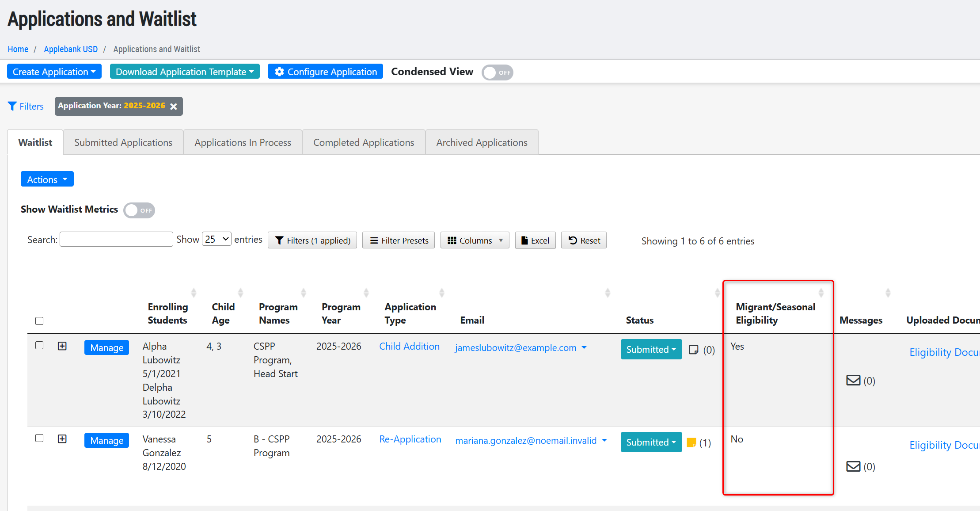980x511 pixels.
Task: Open the Columns visibility dropdown
Action: [475, 240]
